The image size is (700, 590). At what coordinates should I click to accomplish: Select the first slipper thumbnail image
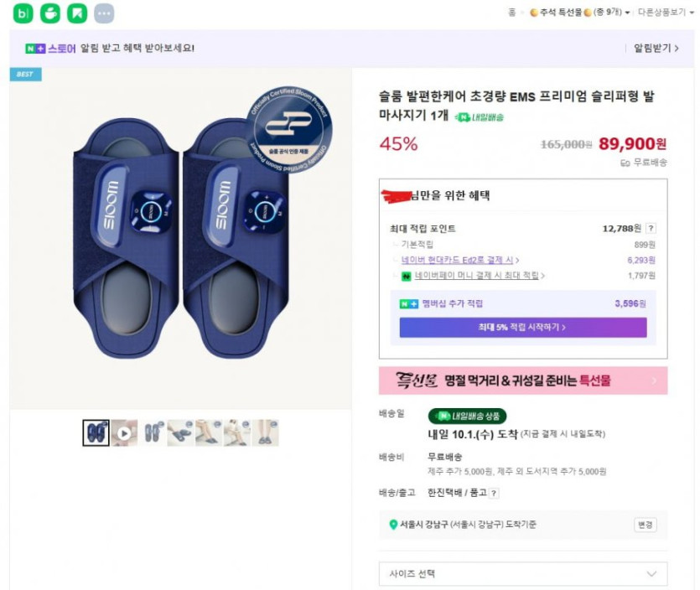(x=96, y=433)
